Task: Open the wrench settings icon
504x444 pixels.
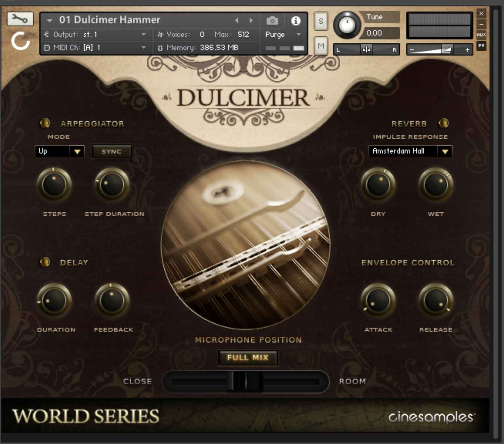Action: click(x=20, y=19)
